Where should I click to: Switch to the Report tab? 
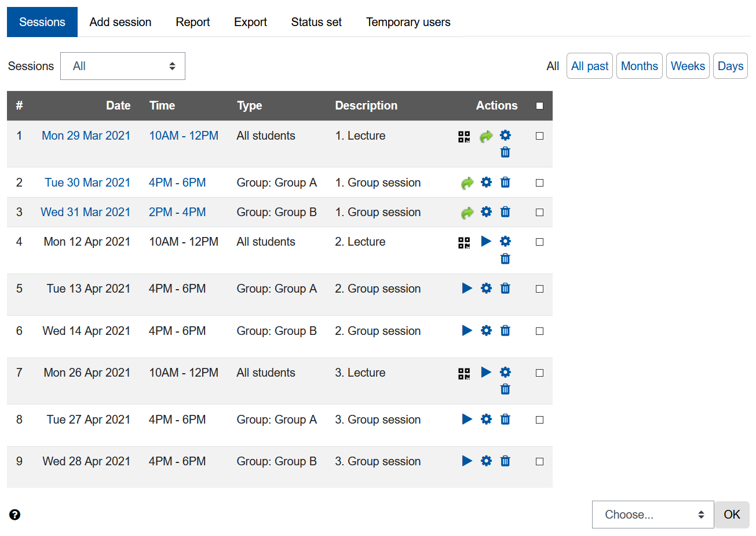(x=192, y=22)
